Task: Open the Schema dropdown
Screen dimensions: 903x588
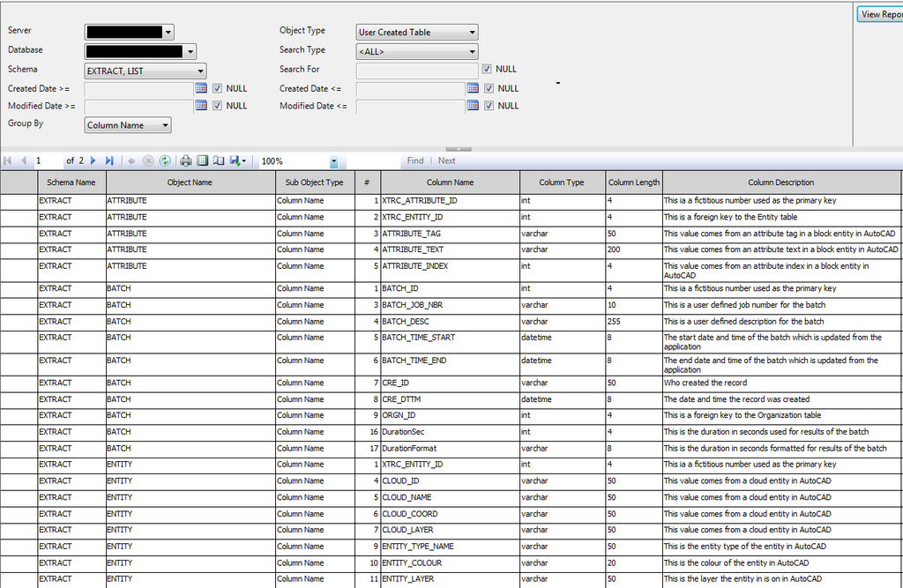Action: point(146,71)
